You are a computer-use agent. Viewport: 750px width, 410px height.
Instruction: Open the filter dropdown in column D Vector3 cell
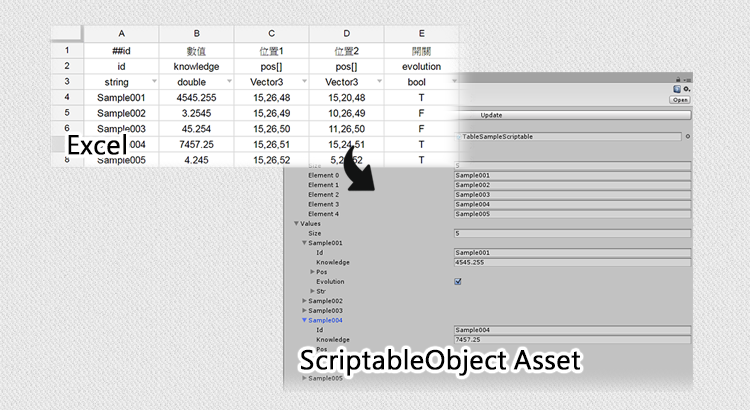tap(379, 81)
